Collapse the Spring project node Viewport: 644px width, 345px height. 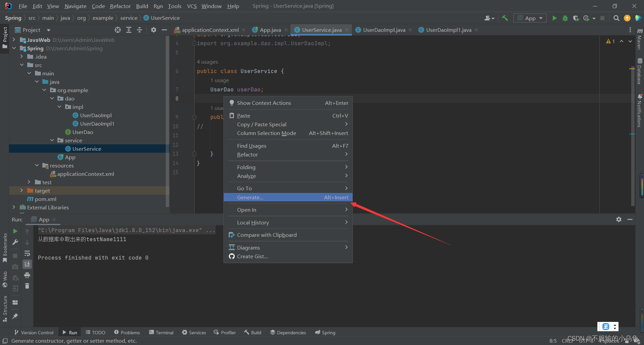click(14, 48)
